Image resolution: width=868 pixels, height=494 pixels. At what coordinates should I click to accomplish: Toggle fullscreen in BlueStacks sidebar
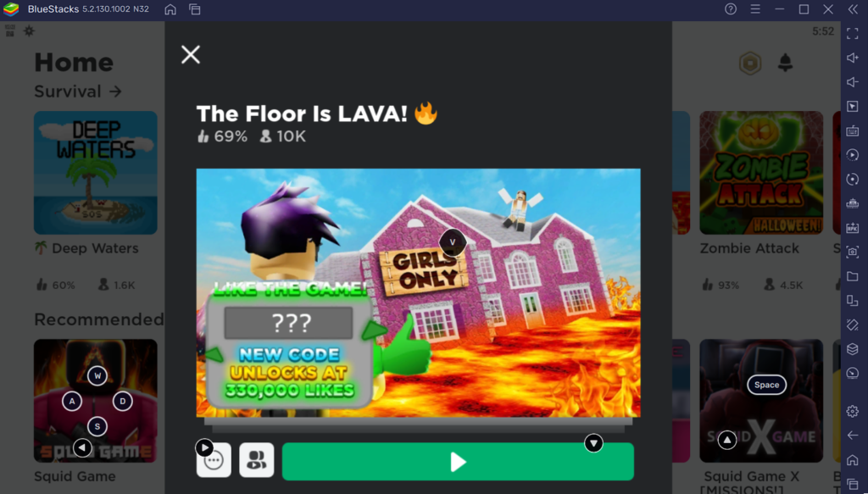pos(853,34)
